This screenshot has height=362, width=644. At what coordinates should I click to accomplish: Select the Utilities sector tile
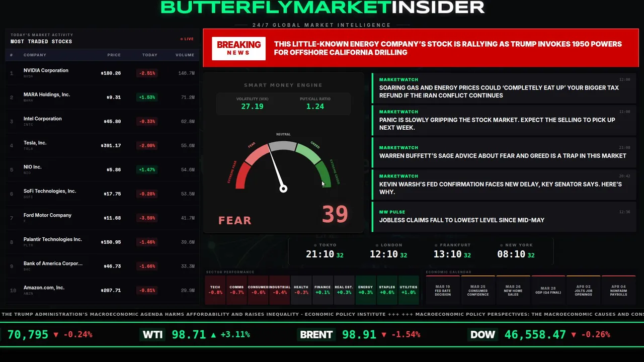point(409,290)
